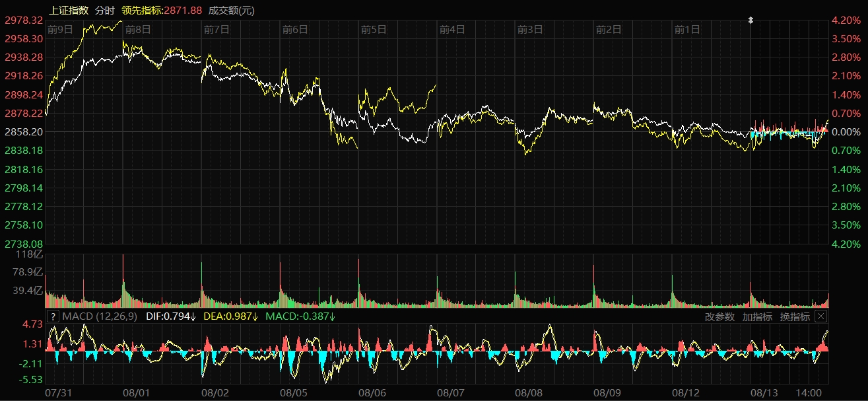Click the 2738.08 lowest price label
The image size is (868, 401).
coord(23,244)
